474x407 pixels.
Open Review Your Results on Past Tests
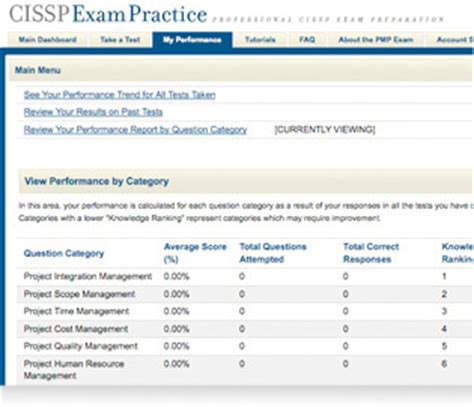93,112
